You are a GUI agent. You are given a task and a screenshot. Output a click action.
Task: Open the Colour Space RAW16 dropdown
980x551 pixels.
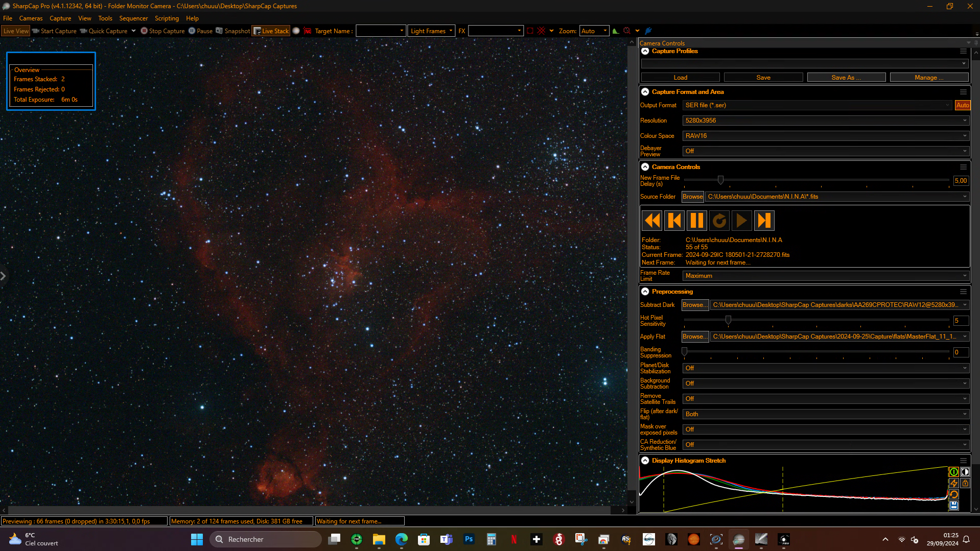826,136
